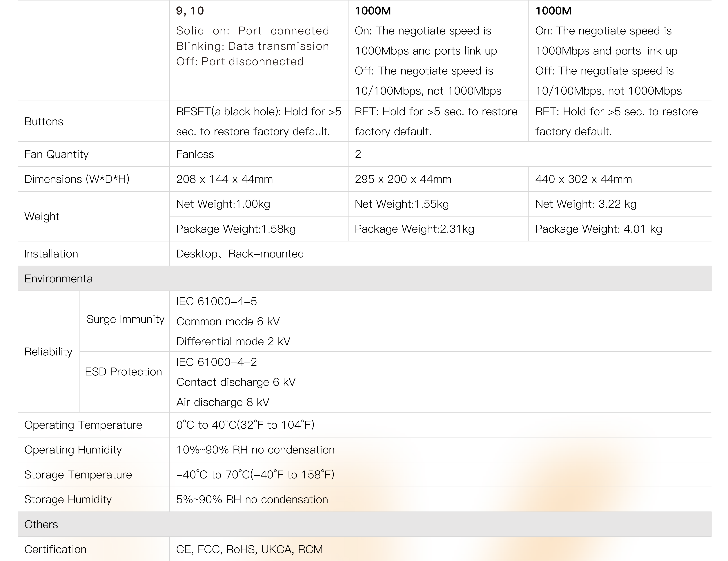Click the Dimensions (W*D*H) label

point(77,179)
